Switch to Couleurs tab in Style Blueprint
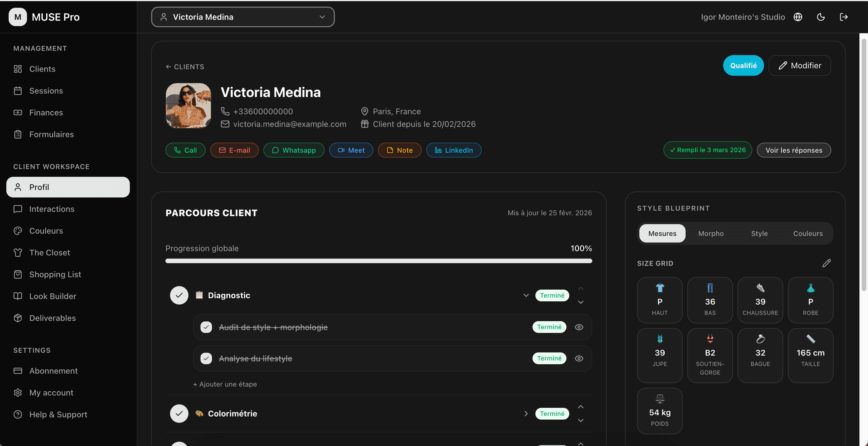Viewport: 868px width, 446px height. (x=808, y=233)
